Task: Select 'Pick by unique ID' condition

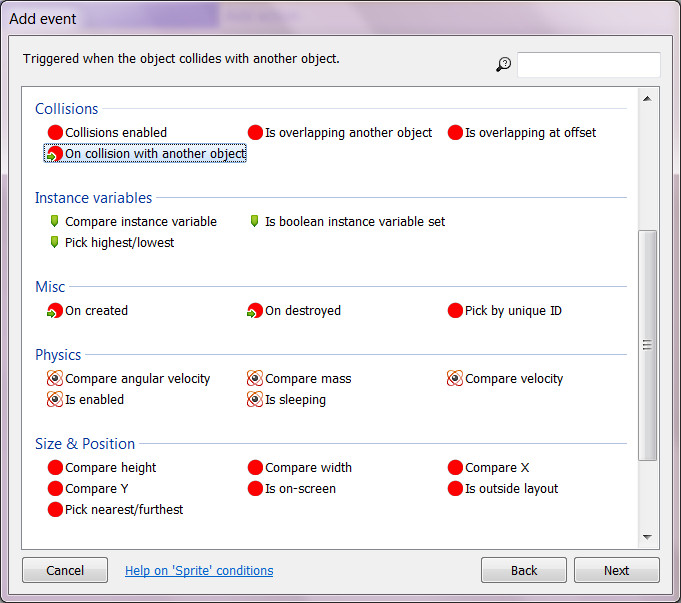Action: coord(512,311)
